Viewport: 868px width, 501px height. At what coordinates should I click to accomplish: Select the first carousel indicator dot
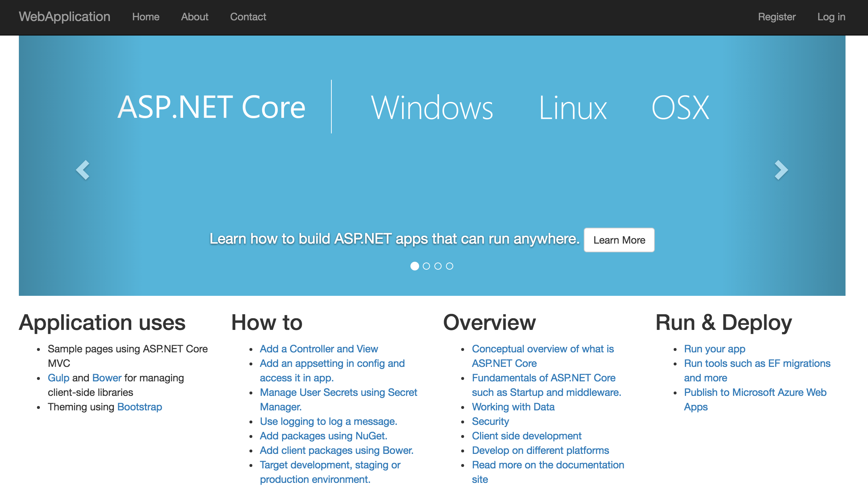tap(414, 266)
